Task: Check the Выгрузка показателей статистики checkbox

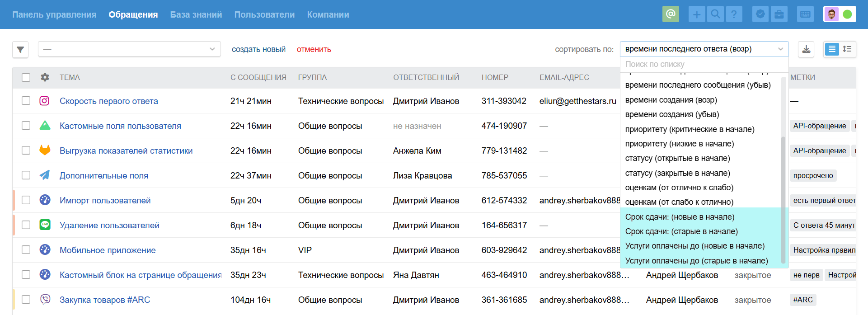Action: 26,150
